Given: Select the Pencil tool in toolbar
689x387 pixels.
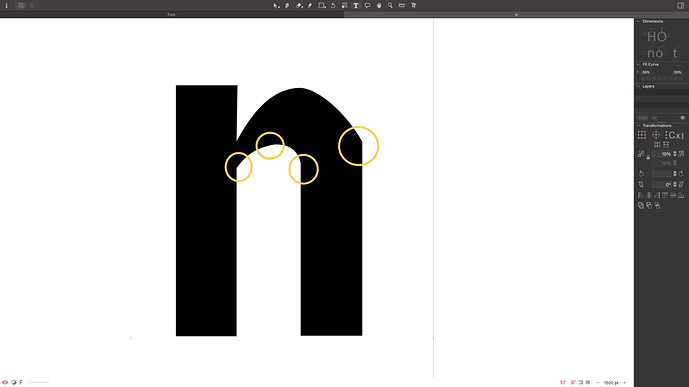Looking at the screenshot, I should tap(310, 6).
